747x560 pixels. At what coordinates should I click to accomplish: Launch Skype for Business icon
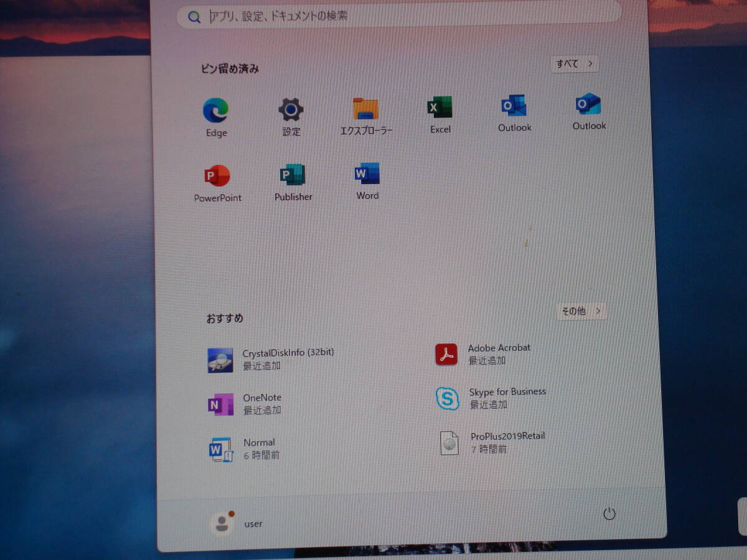[x=448, y=399]
